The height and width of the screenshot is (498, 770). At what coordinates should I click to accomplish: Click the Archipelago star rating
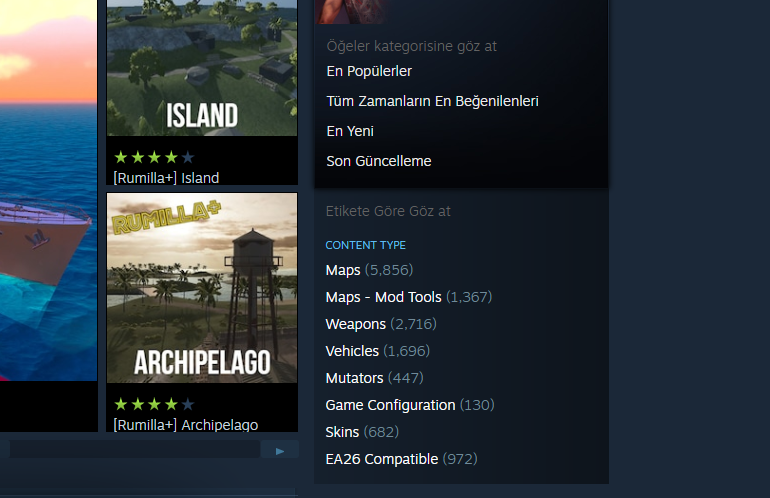[154, 404]
